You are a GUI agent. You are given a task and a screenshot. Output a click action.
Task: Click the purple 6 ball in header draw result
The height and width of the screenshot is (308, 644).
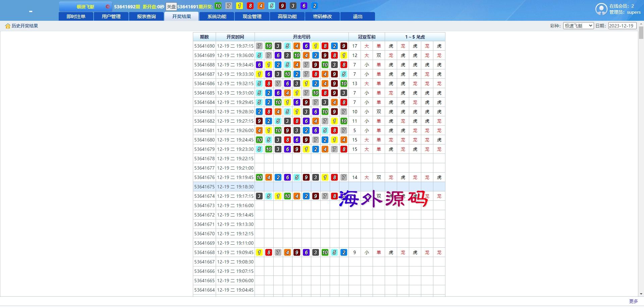tap(304, 6)
